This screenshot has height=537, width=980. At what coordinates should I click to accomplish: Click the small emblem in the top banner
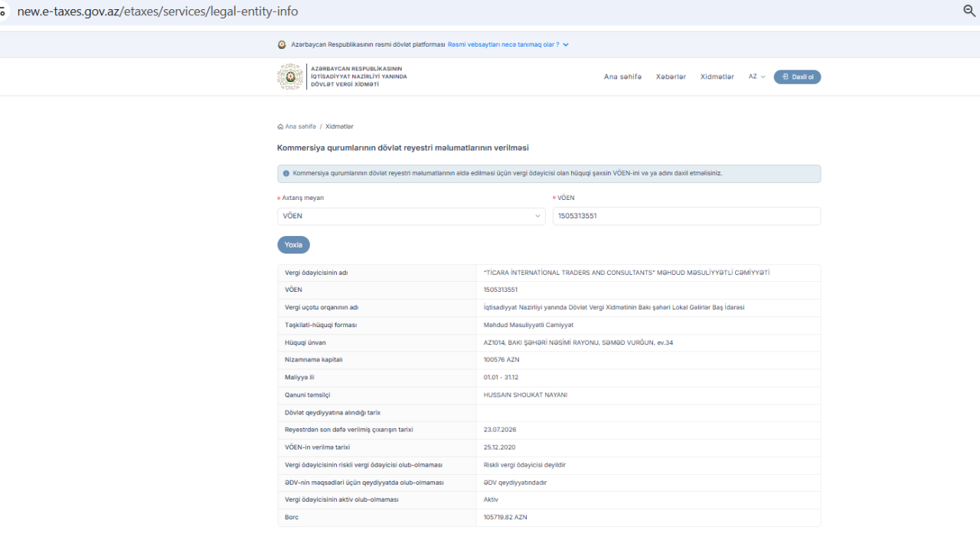pyautogui.click(x=282, y=44)
